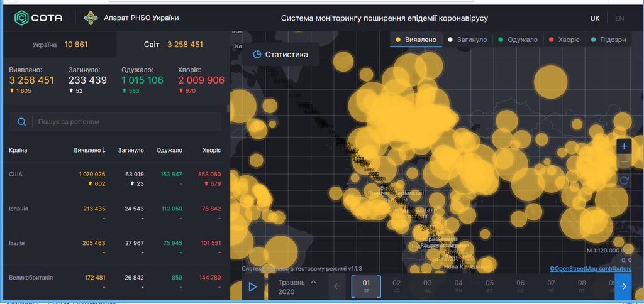Toggle the Загинуло map layer
Image resolution: width=644 pixels, height=304 pixels.
[x=467, y=40]
